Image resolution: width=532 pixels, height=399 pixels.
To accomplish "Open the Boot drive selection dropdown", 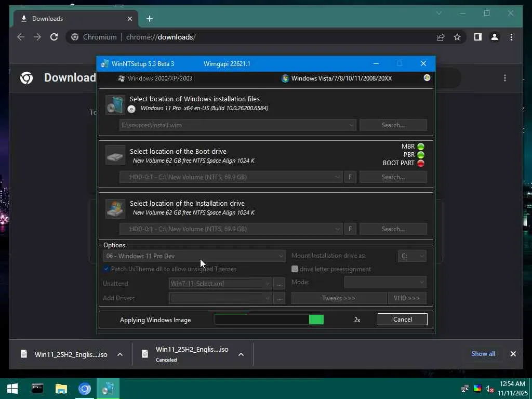I will point(231,177).
